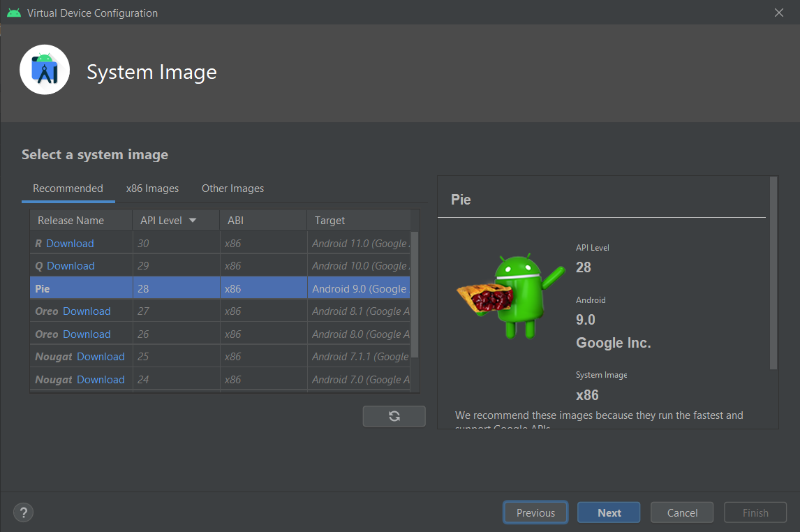Click the ABI column header

click(x=263, y=221)
